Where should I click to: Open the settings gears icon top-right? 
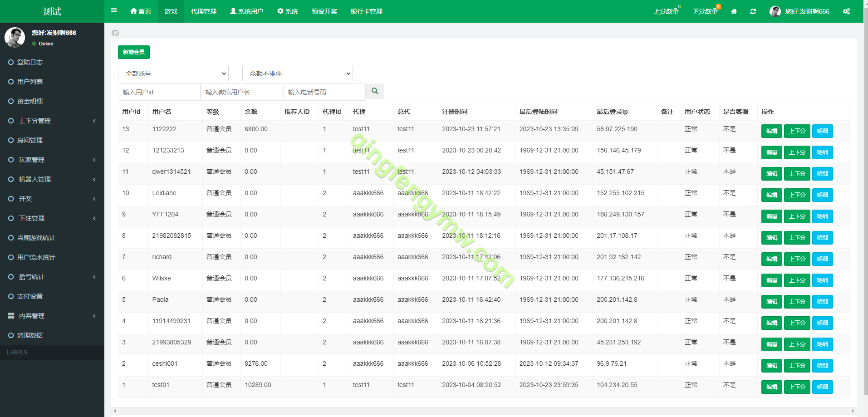[x=847, y=11]
